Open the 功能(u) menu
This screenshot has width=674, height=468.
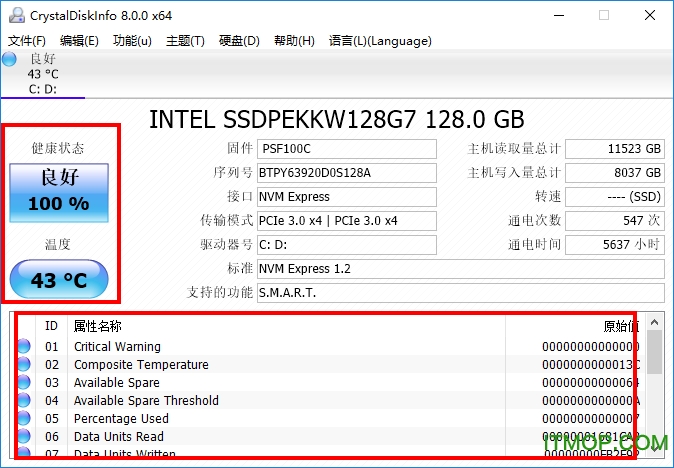tap(132, 41)
